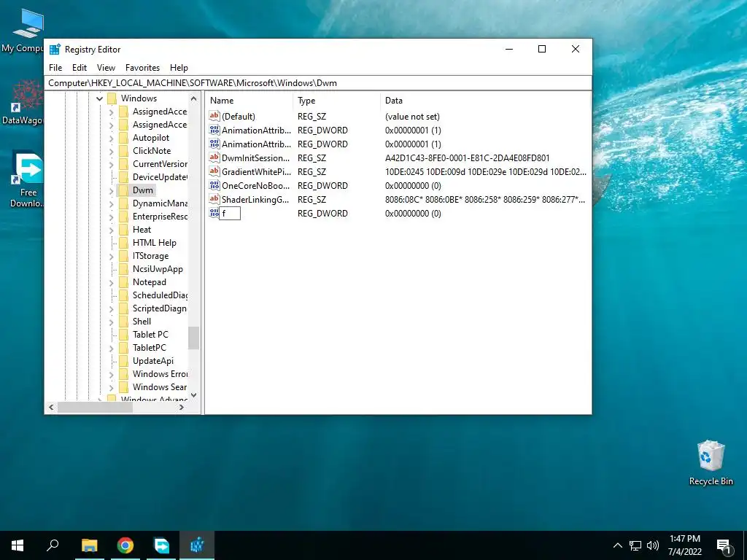Expand the CurrentVersion key

(x=111, y=165)
